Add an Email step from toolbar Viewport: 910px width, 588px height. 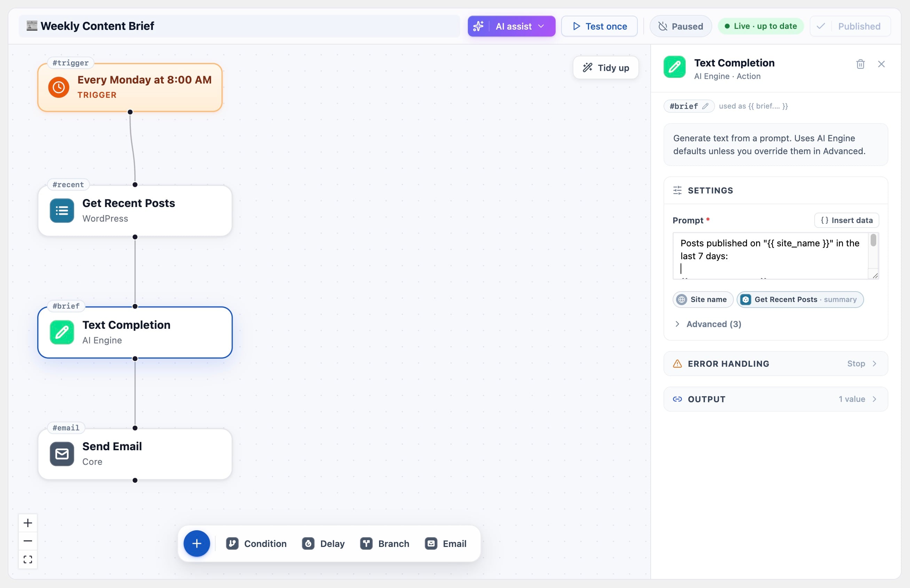tap(446, 543)
